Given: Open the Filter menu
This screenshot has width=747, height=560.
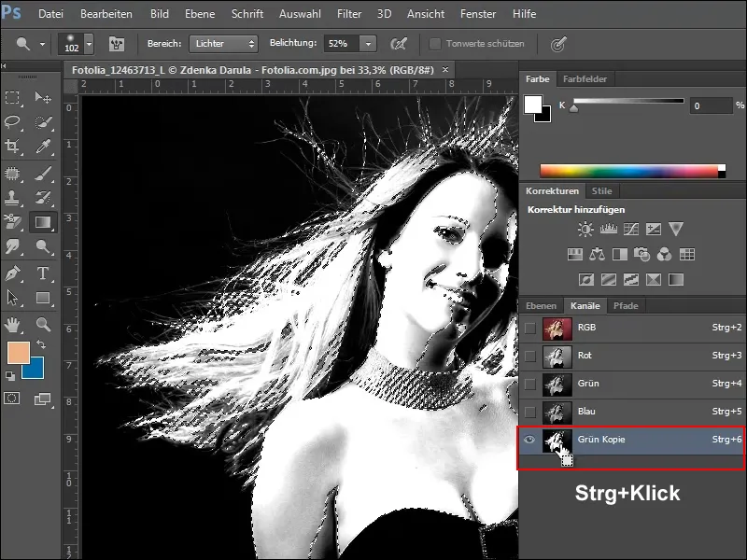Looking at the screenshot, I should [349, 14].
